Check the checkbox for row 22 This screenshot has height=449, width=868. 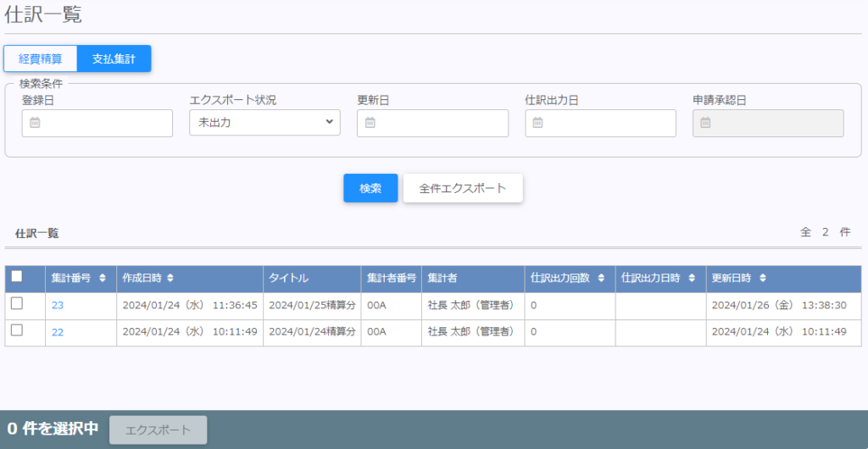tap(17, 331)
